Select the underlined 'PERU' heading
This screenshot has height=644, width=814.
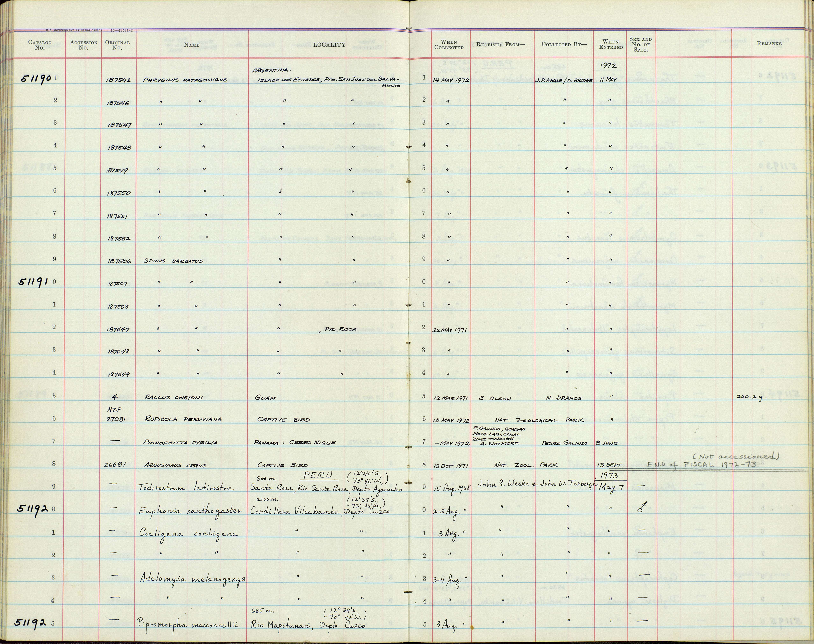(318, 475)
